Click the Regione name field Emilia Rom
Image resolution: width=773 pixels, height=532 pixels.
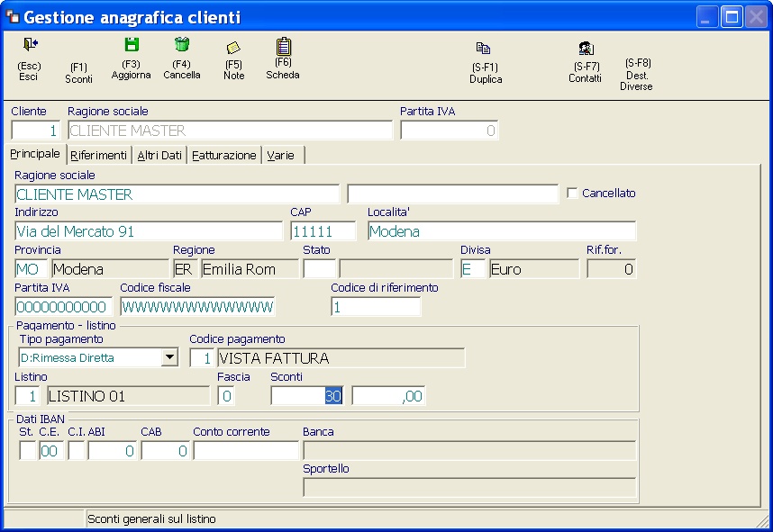(250, 269)
